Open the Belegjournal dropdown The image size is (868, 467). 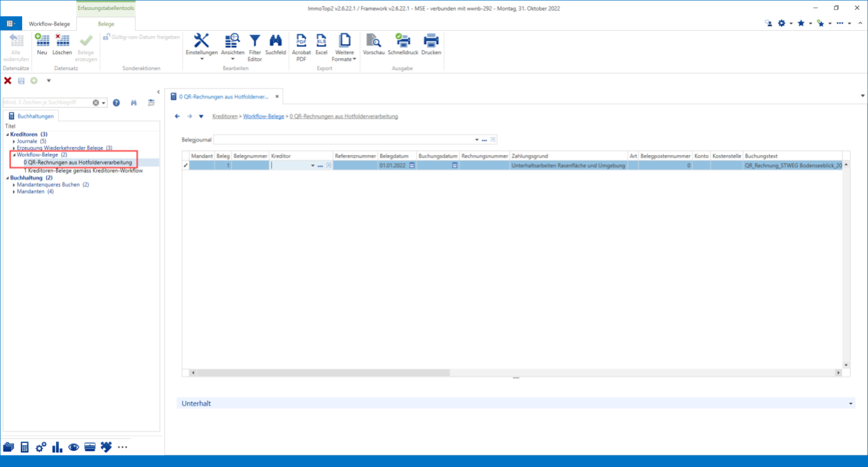pyautogui.click(x=477, y=140)
